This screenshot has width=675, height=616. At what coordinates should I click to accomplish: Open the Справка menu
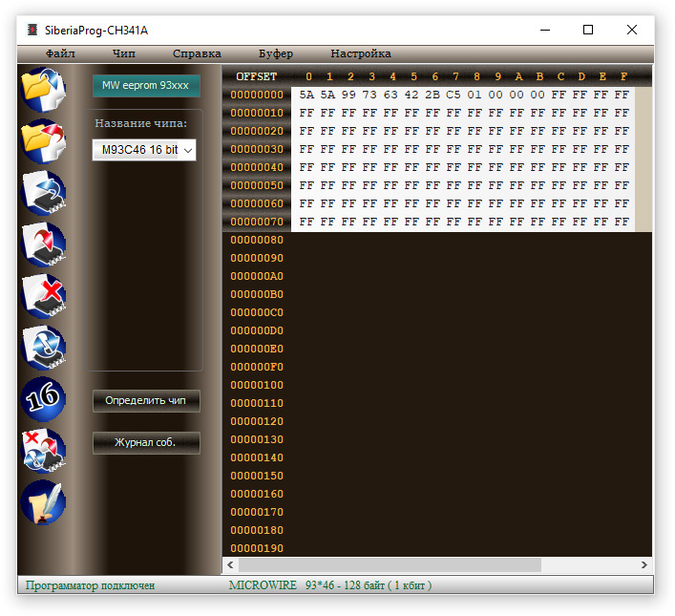197,53
